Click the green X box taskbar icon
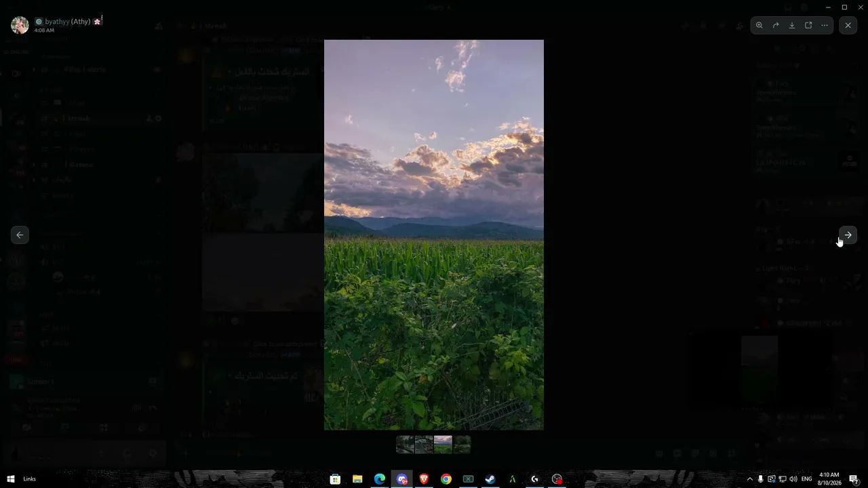Image resolution: width=868 pixels, height=488 pixels. coord(468,479)
